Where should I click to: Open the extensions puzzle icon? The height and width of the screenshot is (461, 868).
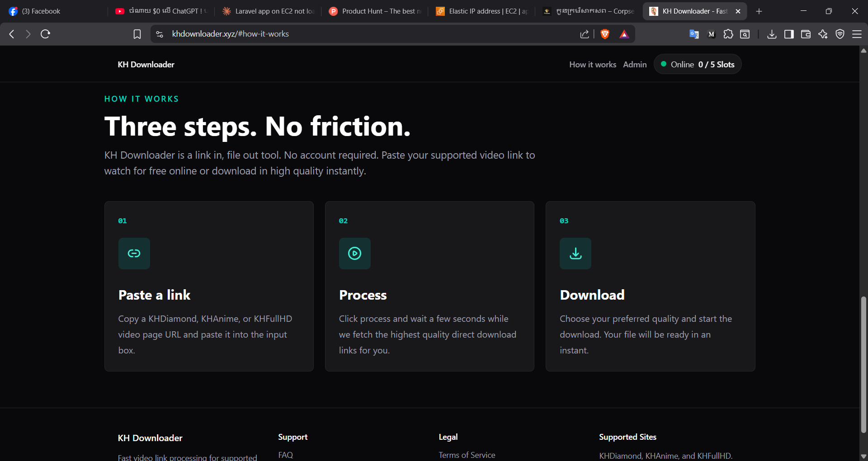[x=728, y=34]
